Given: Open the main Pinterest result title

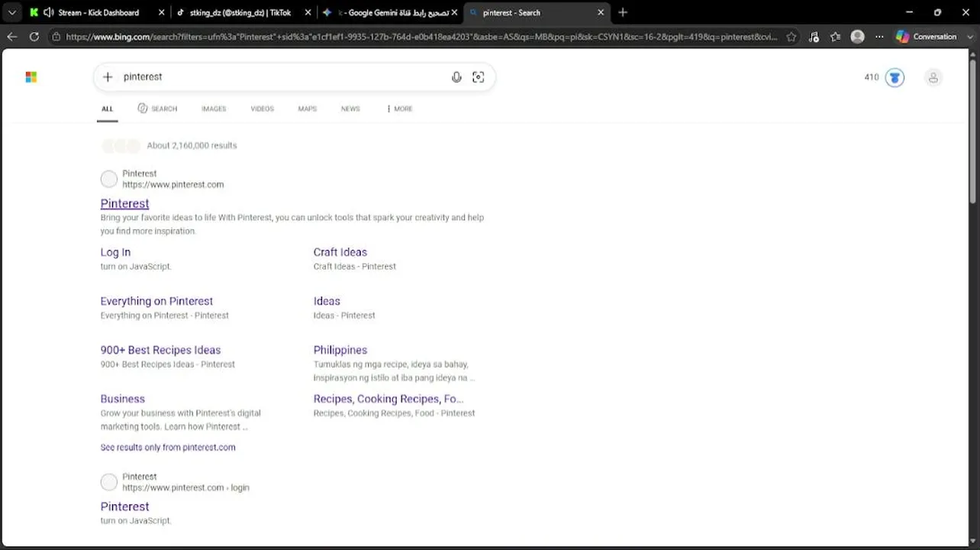Looking at the screenshot, I should click(x=124, y=204).
